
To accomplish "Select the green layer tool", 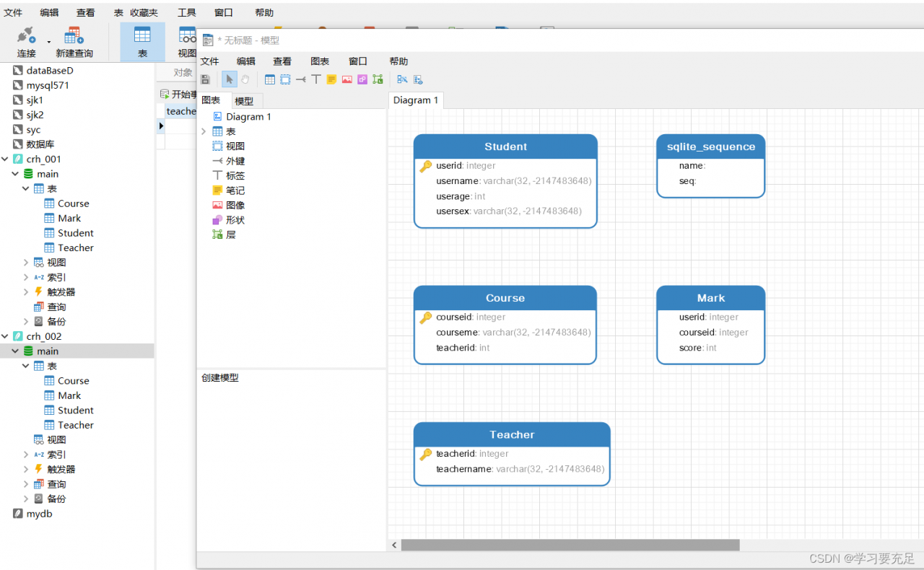I will 378,79.
